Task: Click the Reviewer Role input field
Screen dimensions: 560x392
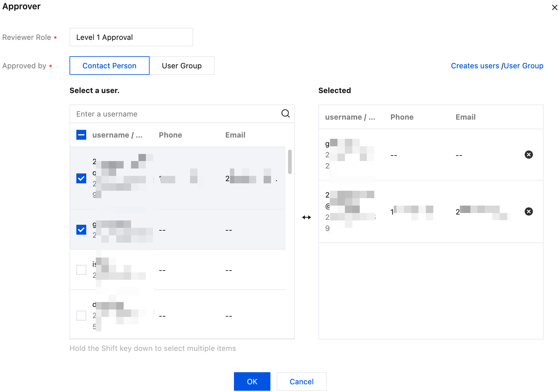Action: 131,37
